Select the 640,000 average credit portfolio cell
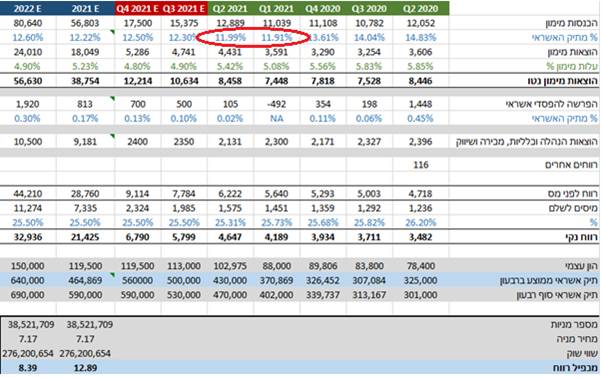This screenshot has height=377, width=602. (28, 281)
